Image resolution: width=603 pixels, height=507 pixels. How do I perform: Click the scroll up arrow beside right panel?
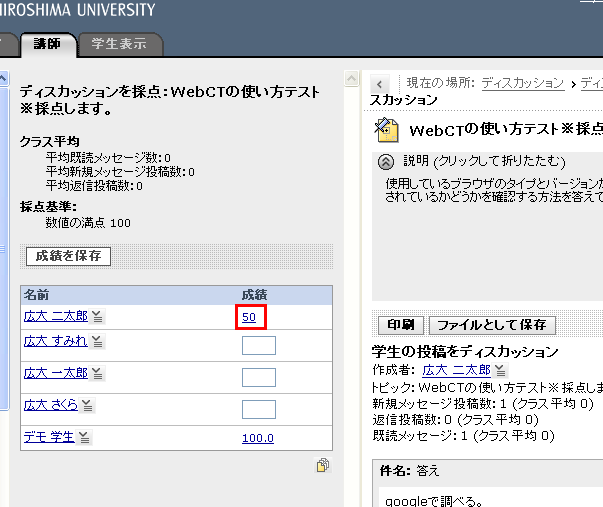[351, 79]
